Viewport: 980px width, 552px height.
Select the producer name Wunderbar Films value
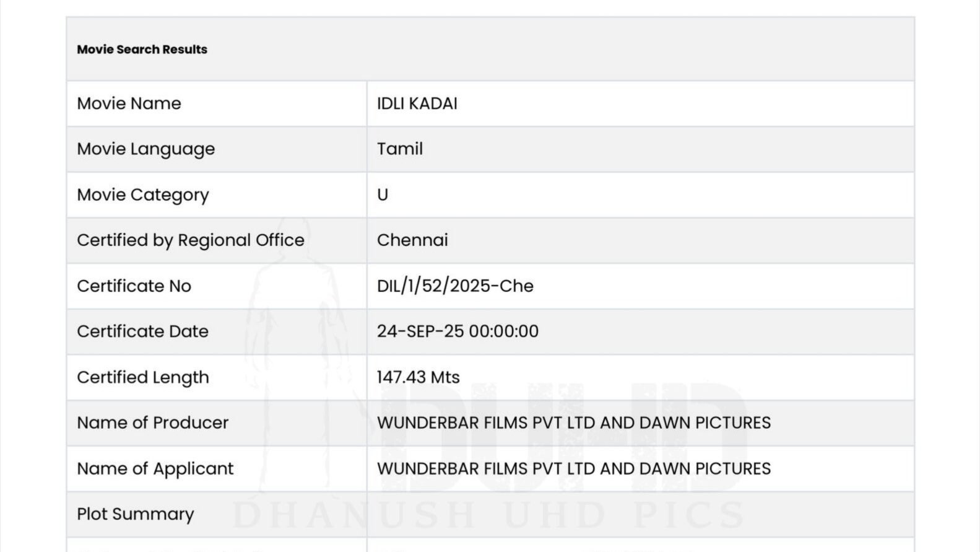coord(574,423)
